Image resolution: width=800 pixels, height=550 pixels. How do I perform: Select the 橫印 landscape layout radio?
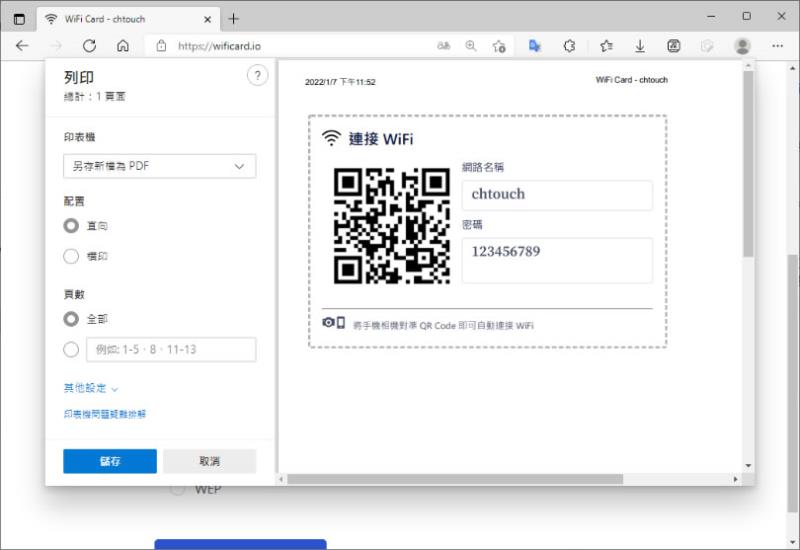click(x=71, y=256)
